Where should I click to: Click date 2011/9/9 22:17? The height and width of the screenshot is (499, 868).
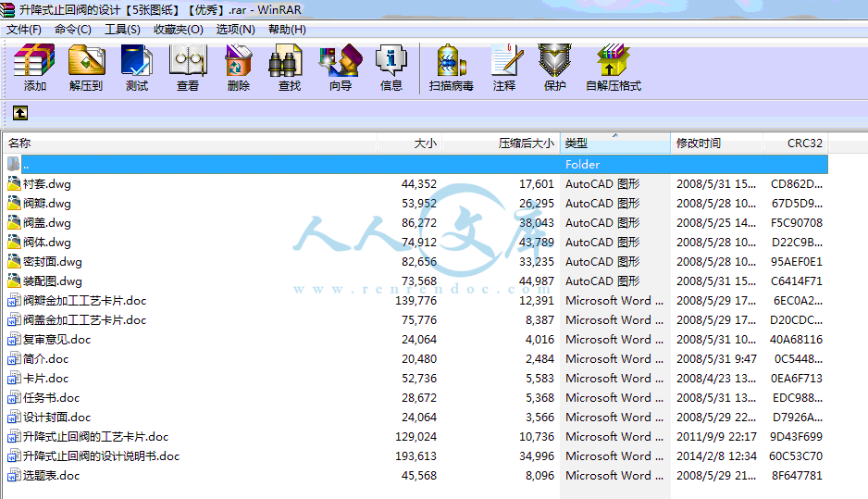[x=716, y=436]
